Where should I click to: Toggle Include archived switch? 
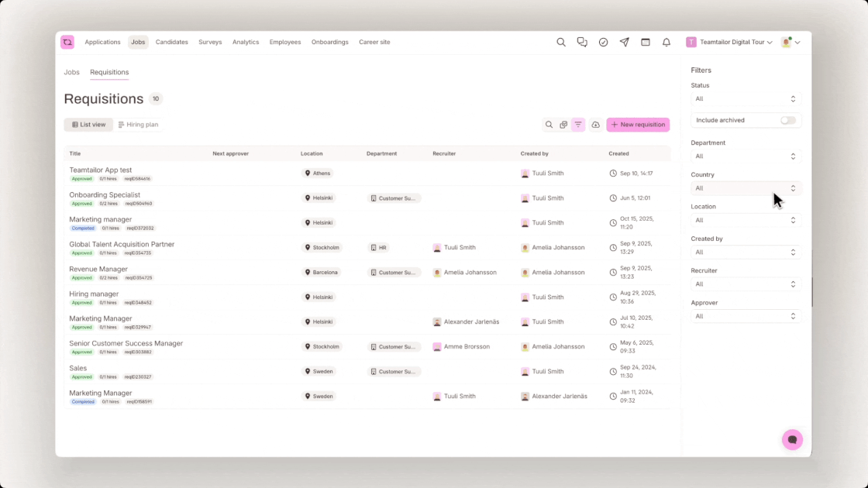click(787, 120)
